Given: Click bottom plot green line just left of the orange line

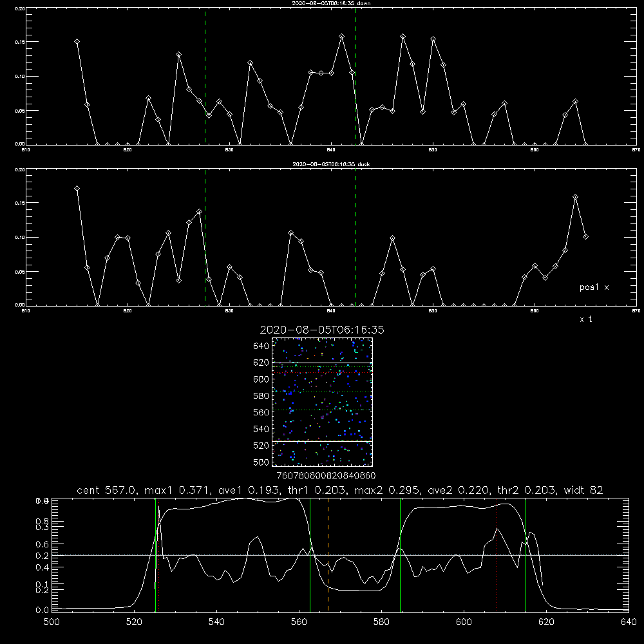Looking at the screenshot, I should (310, 554).
